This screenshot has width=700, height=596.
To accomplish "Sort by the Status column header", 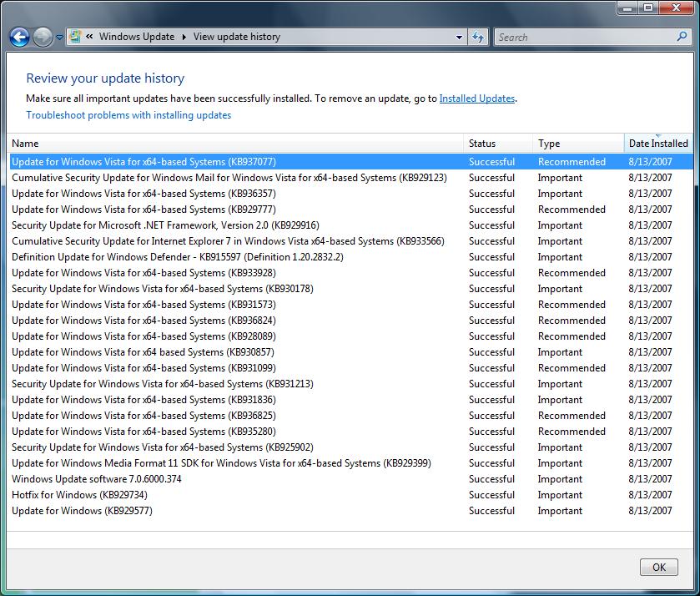I will (x=498, y=144).
